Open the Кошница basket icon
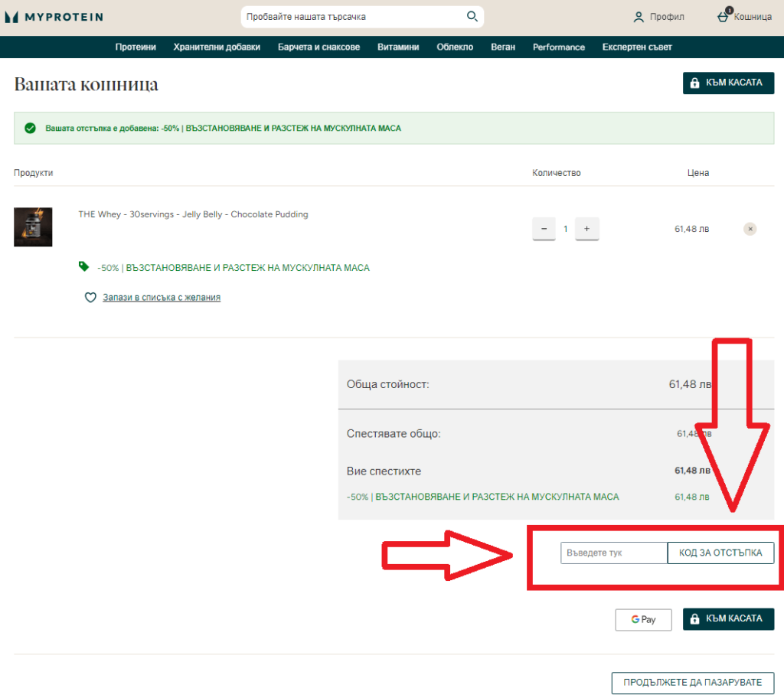 coord(724,15)
